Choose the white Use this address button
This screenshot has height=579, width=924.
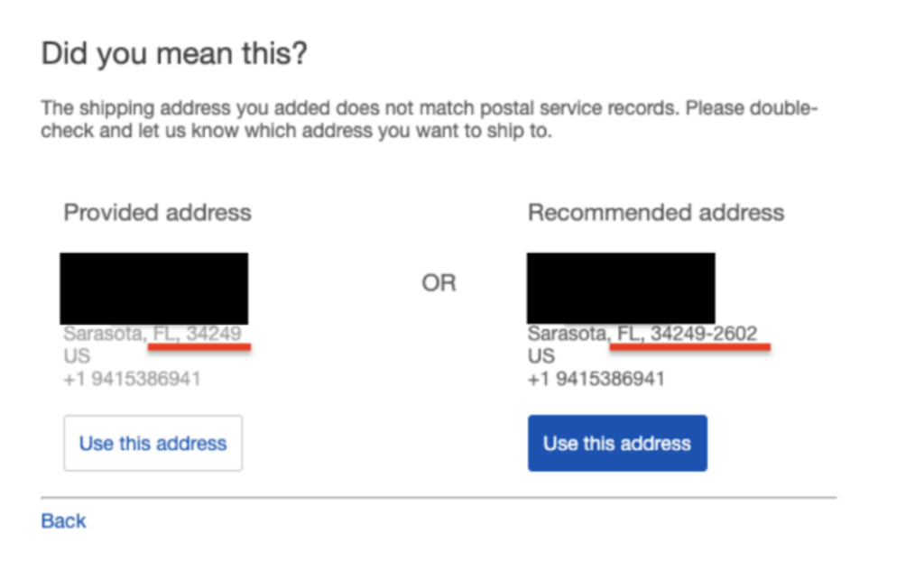[152, 444]
